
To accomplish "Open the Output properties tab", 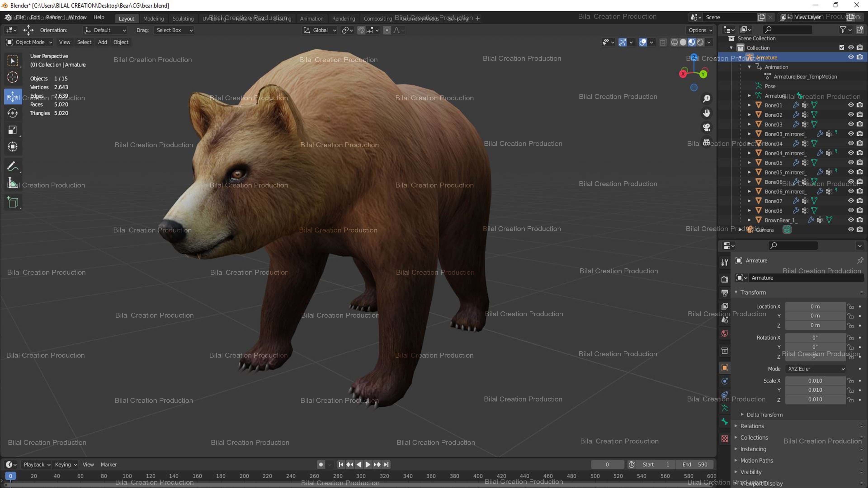I will click(x=724, y=293).
